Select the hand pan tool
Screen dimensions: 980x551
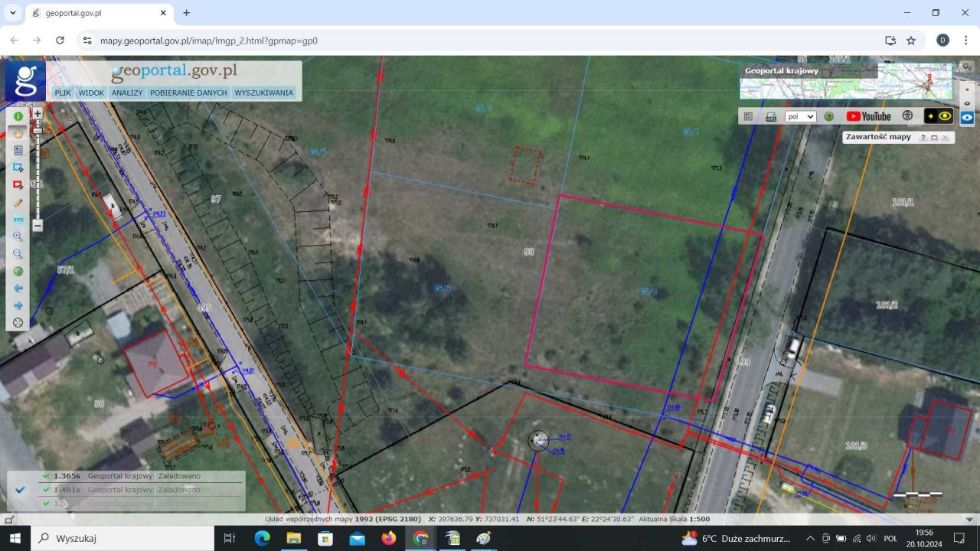click(18, 133)
